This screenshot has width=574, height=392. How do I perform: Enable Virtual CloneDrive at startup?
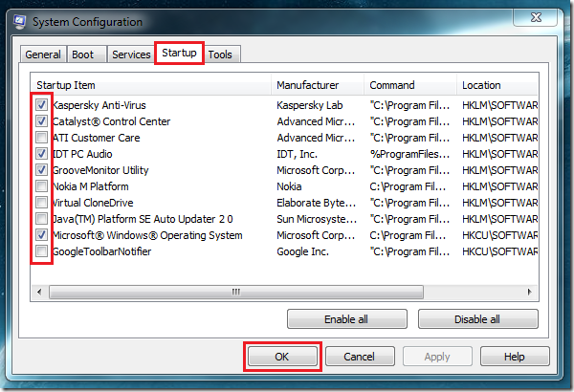(x=41, y=203)
